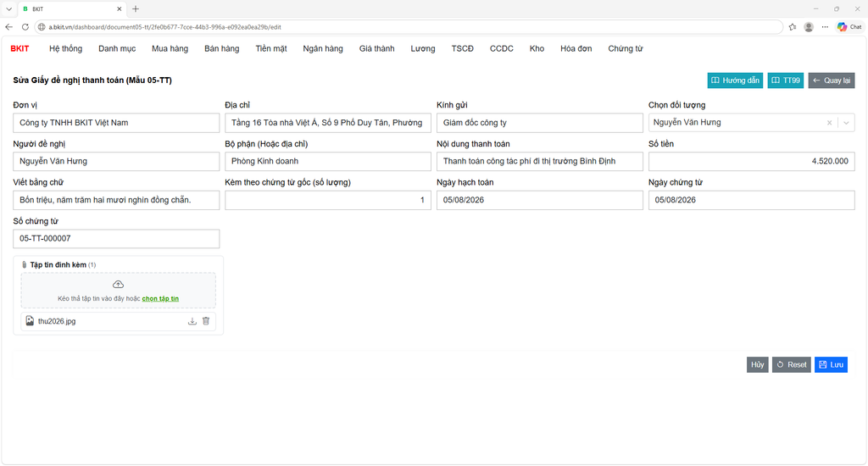Open the Lương menu
Screen dimensions: 868x466
point(423,48)
